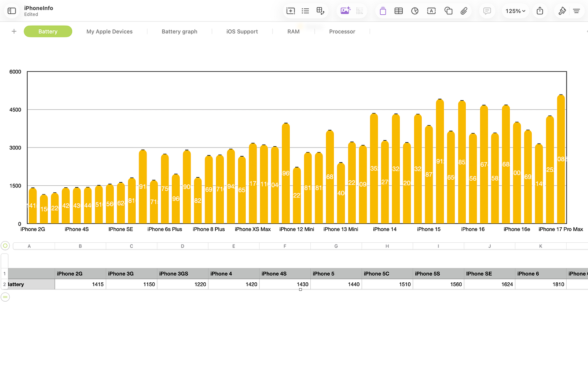Insert a table using the Table icon
This screenshot has height=368, width=588.
tap(399, 11)
